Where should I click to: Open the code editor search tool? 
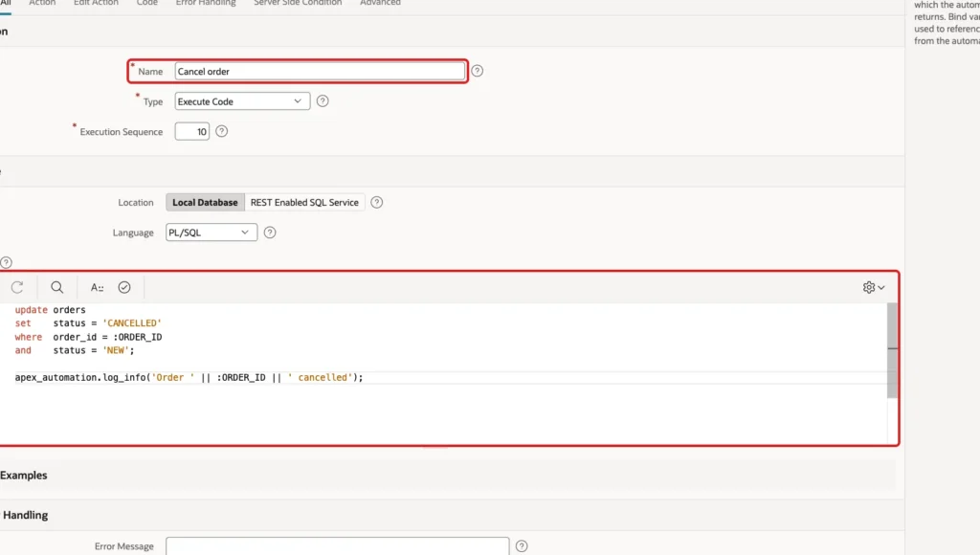(x=56, y=287)
